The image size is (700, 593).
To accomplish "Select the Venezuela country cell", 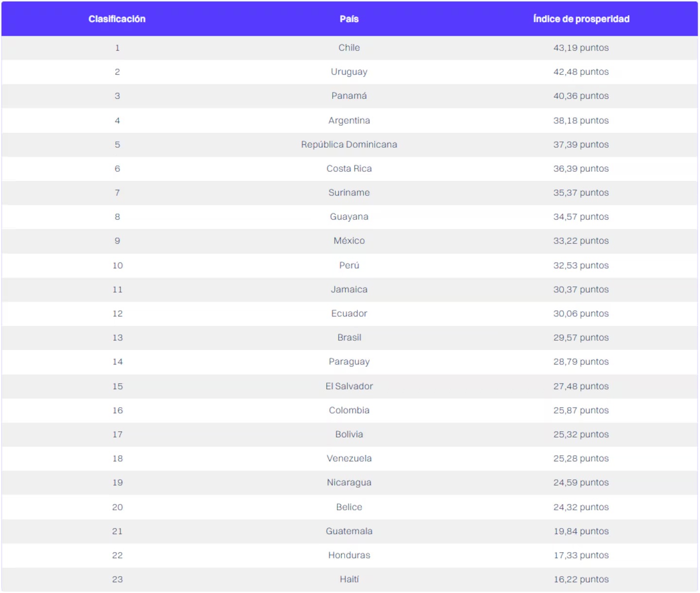I will [x=349, y=458].
